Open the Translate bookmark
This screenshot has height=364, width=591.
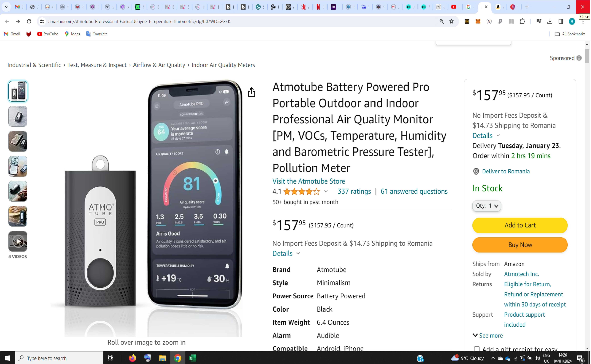[97, 34]
